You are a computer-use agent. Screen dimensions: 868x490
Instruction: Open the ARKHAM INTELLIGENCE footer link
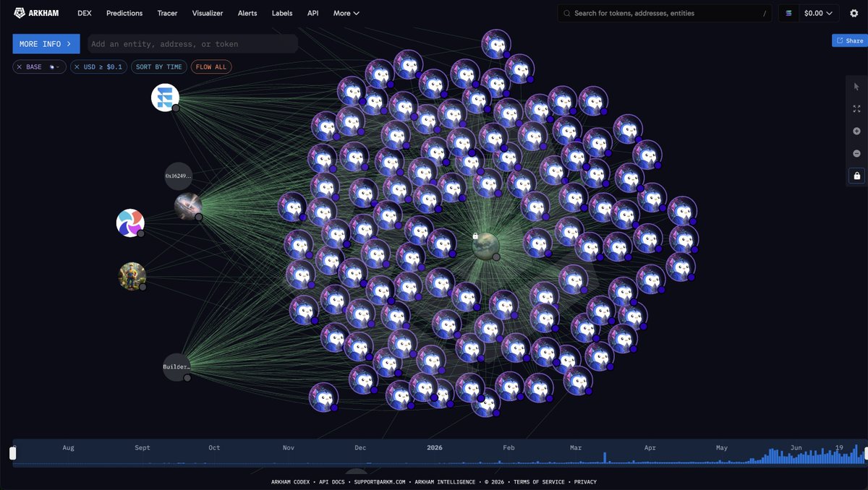(446, 481)
